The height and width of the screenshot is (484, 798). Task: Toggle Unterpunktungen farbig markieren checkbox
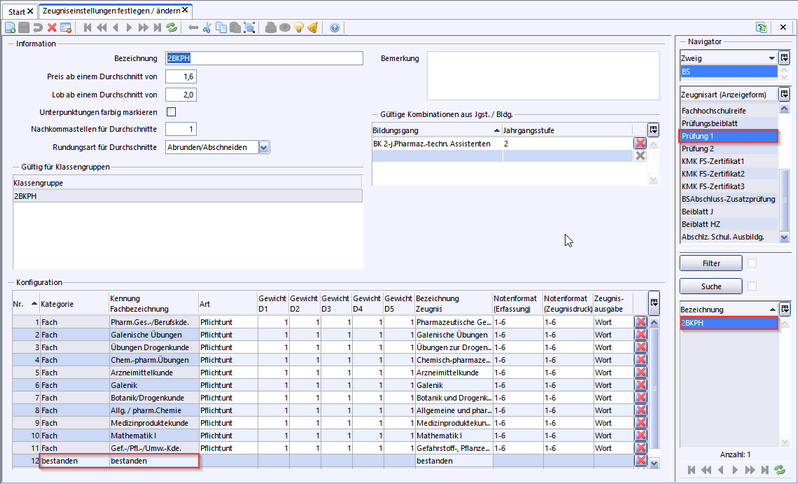point(171,111)
